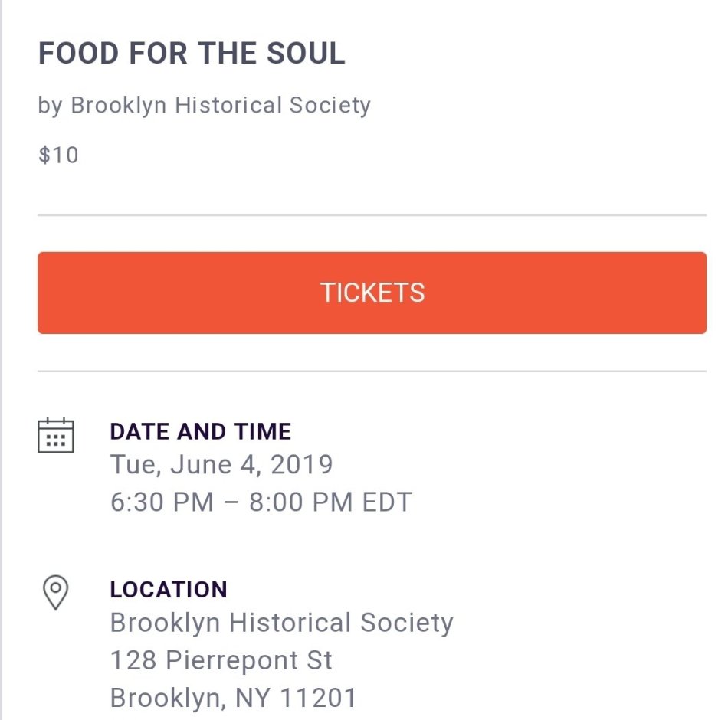Select the date Tue, June 4, 2019

click(x=221, y=464)
